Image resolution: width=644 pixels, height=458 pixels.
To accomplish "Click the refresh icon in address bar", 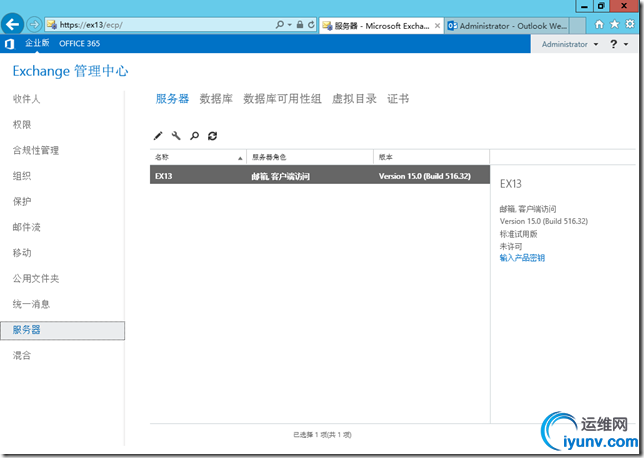I will 311,25.
